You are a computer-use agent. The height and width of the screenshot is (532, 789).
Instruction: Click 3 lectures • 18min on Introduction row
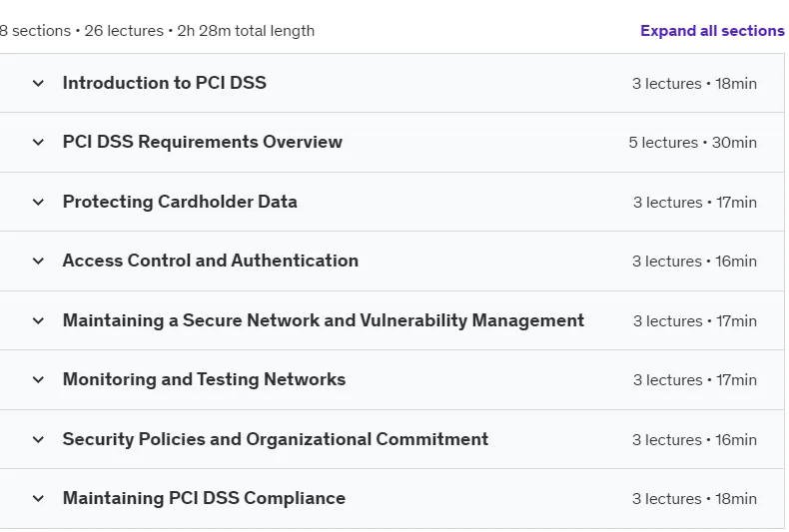click(694, 84)
